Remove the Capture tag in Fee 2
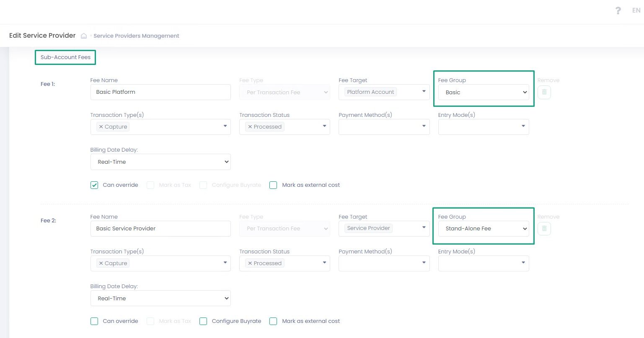Image resolution: width=644 pixels, height=338 pixels. click(101, 263)
